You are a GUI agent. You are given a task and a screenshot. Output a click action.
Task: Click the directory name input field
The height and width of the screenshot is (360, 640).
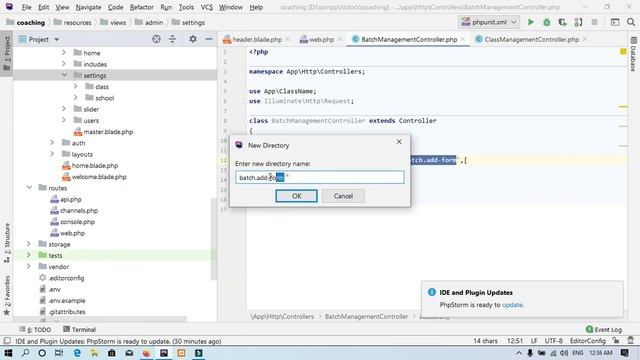(x=320, y=178)
